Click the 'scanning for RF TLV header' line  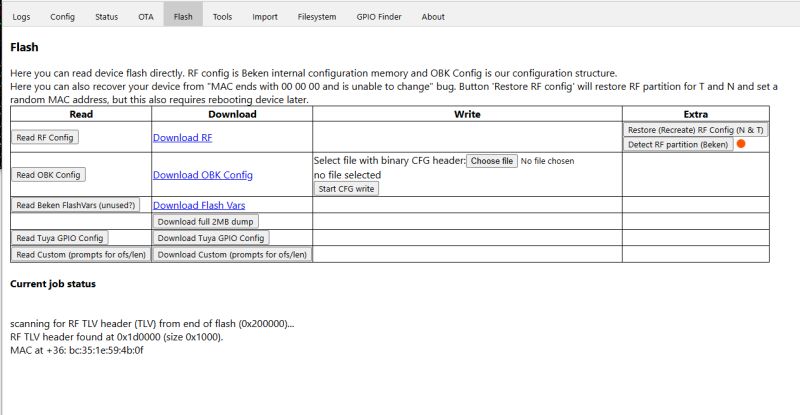152,324
